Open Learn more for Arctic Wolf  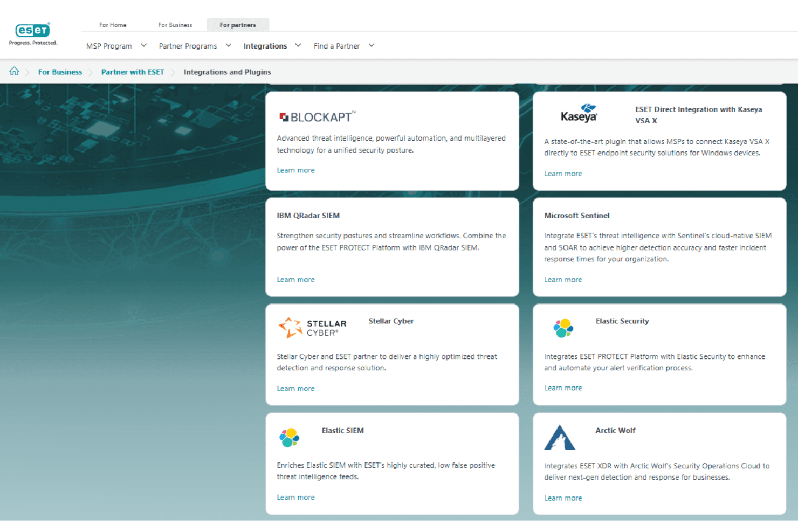point(563,498)
